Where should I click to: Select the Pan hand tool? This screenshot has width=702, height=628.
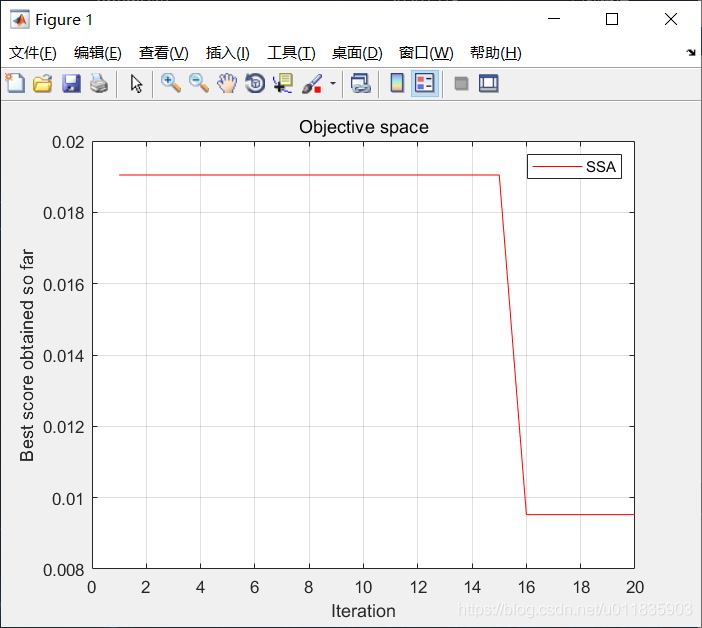click(227, 83)
